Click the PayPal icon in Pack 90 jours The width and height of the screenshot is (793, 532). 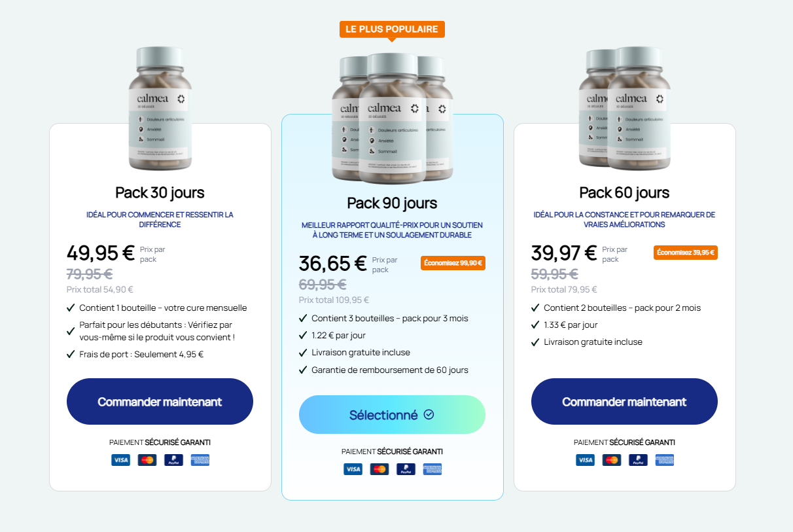pyautogui.click(x=406, y=469)
